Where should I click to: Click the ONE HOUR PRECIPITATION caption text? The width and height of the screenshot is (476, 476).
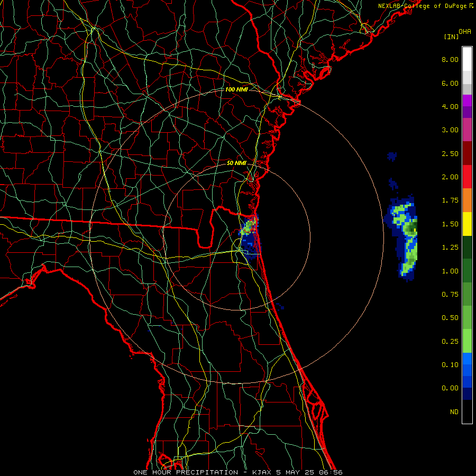186,472
